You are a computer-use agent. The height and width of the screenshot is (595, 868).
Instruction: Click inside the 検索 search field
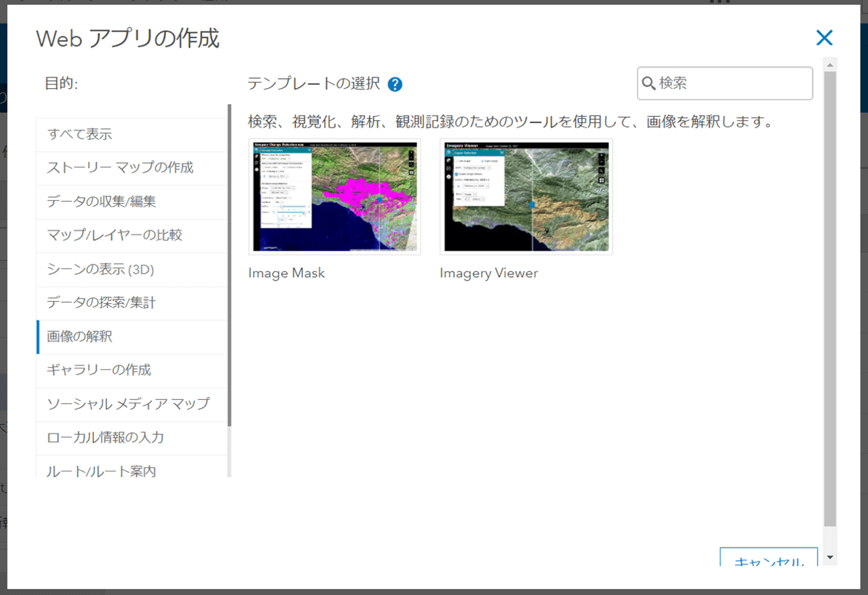tap(726, 83)
